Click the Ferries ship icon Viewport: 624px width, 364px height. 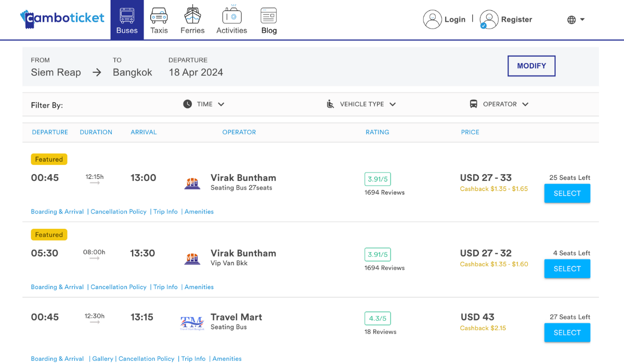pos(192,16)
